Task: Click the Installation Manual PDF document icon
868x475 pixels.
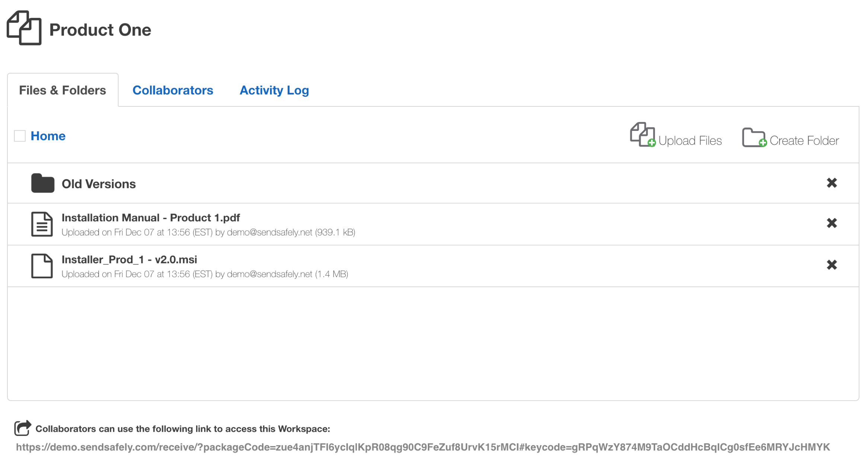Action: [42, 224]
